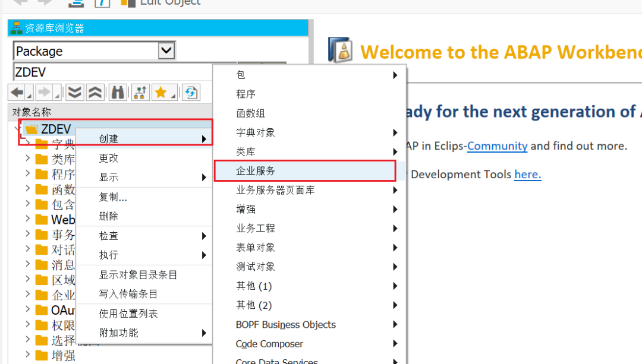Choose 创建 in the context menu
642x364 pixels.
pos(144,138)
